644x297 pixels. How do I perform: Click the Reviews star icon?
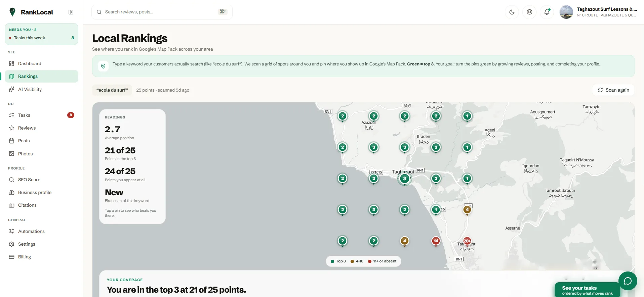pos(12,128)
